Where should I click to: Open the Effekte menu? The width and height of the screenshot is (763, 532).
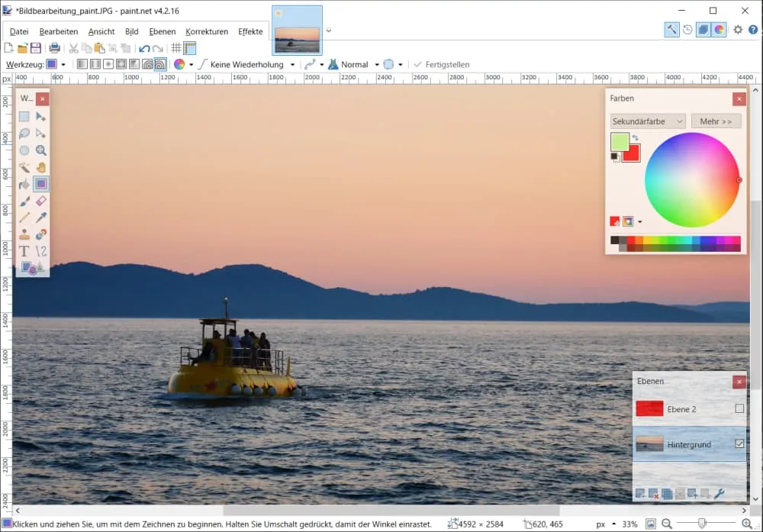(x=250, y=31)
